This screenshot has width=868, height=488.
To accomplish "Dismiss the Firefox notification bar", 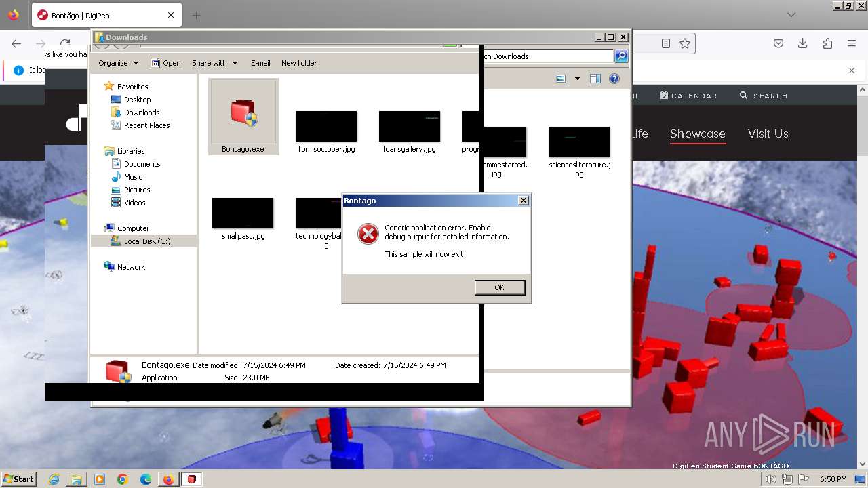I will (852, 70).
